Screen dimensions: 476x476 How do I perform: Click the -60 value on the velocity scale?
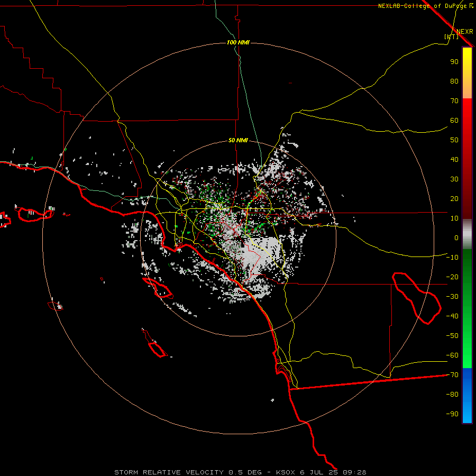pos(452,355)
